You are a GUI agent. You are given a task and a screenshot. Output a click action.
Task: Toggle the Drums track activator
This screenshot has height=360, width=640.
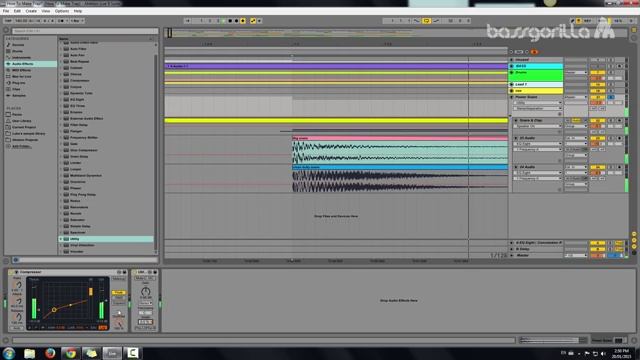[x=597, y=73]
